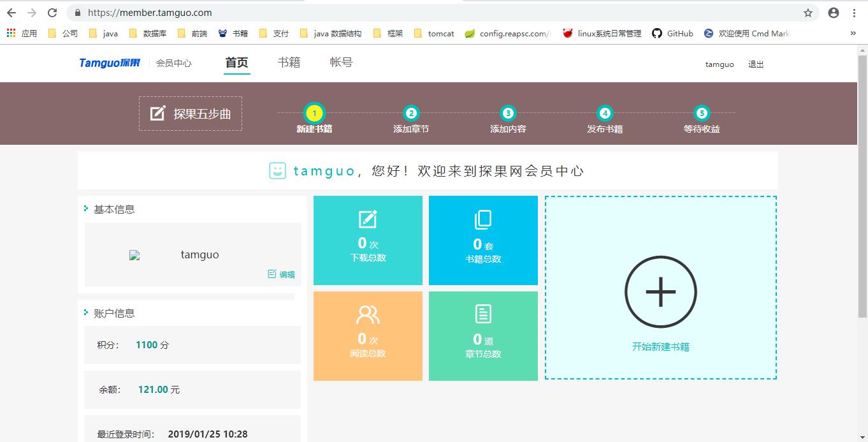The image size is (868, 442).
Task: Open the java bookmarks folder
Action: (x=103, y=33)
